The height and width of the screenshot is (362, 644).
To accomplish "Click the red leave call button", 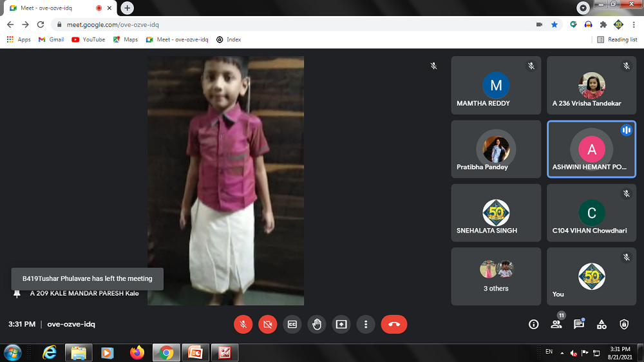I will (394, 324).
